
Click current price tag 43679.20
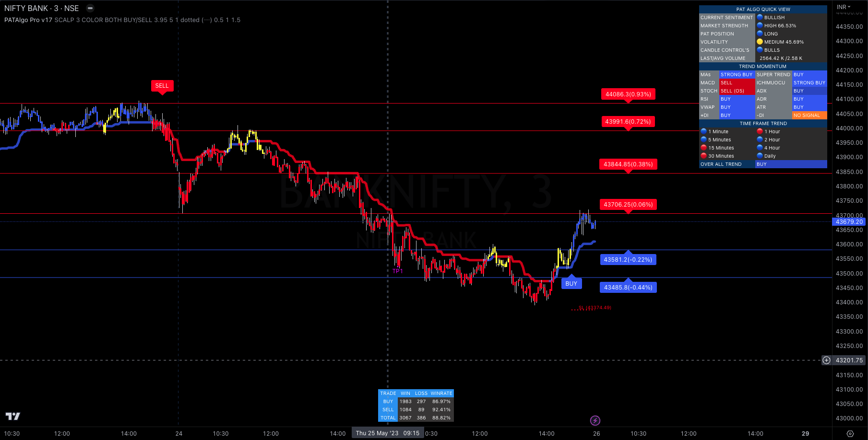click(x=849, y=221)
